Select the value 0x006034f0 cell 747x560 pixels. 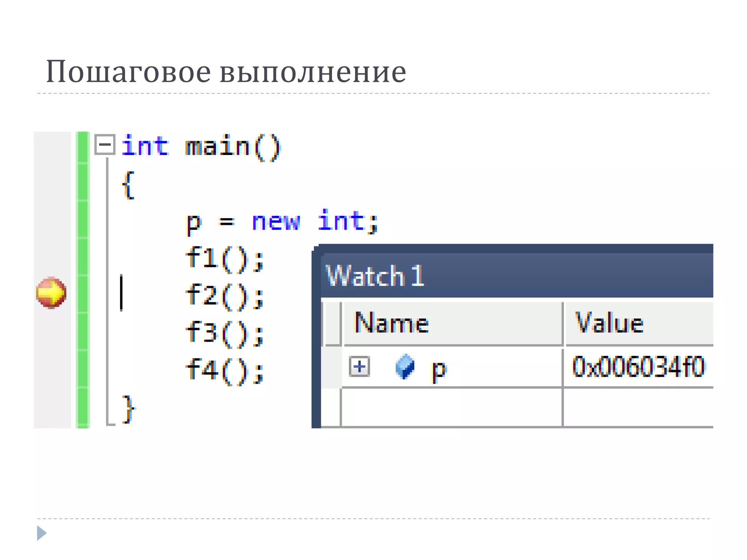(x=638, y=367)
